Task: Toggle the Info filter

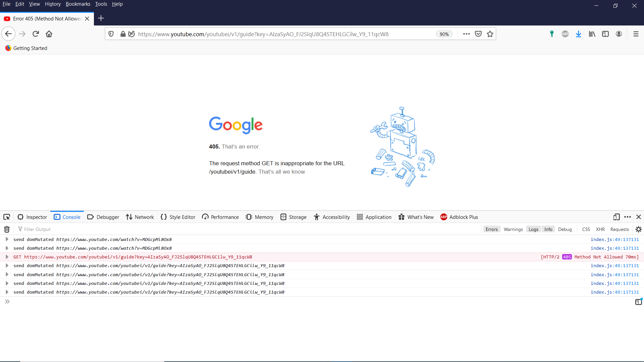Action: pyautogui.click(x=548, y=229)
